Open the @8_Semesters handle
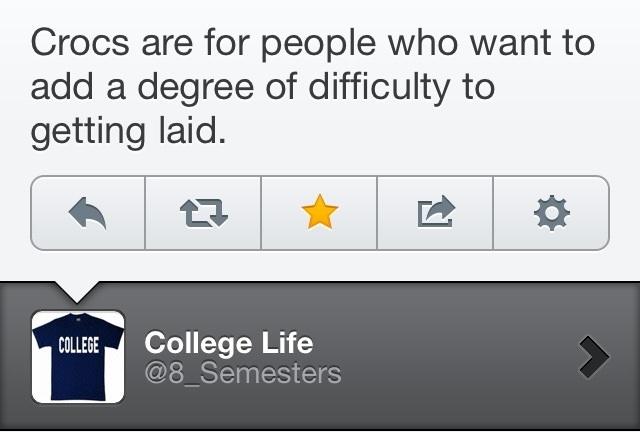 pyautogui.click(x=243, y=374)
